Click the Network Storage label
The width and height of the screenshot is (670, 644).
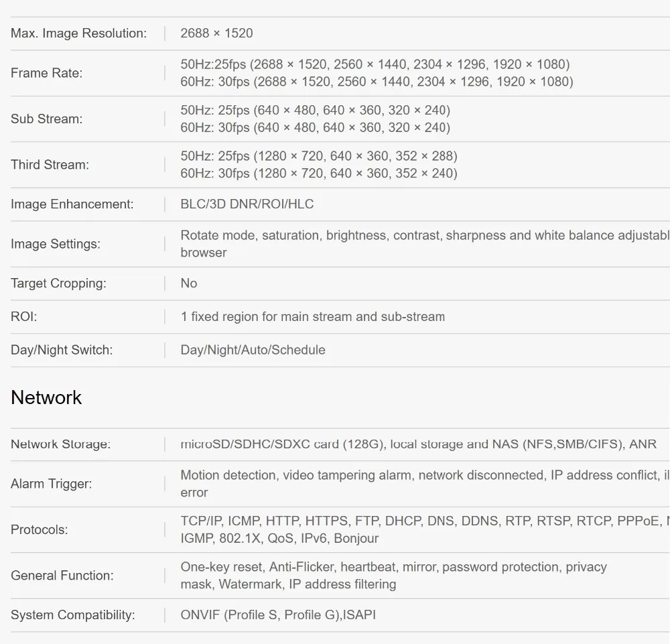(61, 444)
